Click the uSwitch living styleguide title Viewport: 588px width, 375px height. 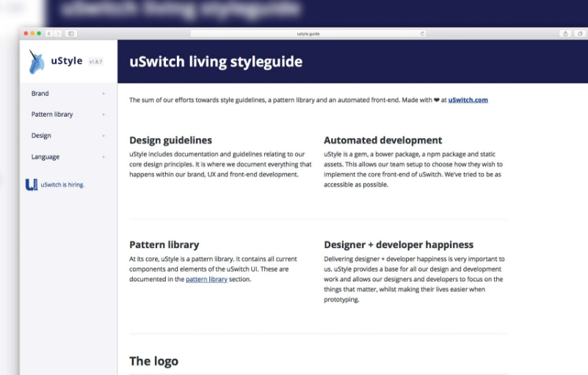(x=216, y=62)
